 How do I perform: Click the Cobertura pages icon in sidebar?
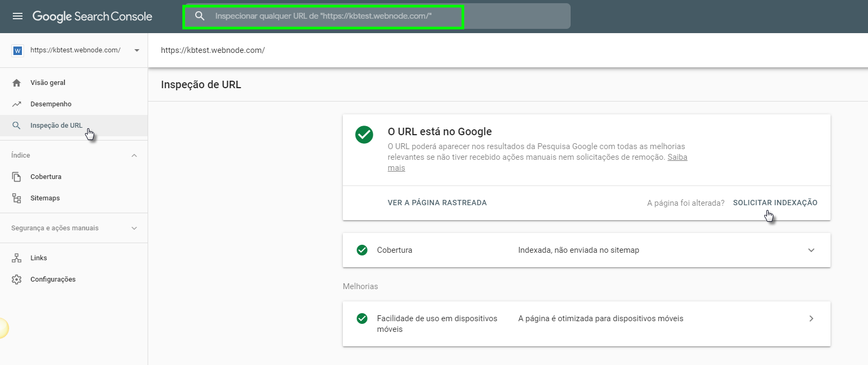[17, 177]
